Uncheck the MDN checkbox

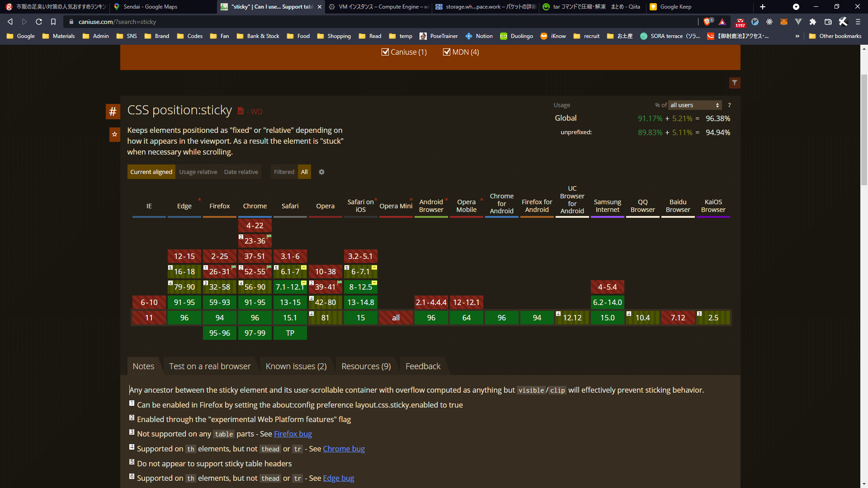coord(447,52)
